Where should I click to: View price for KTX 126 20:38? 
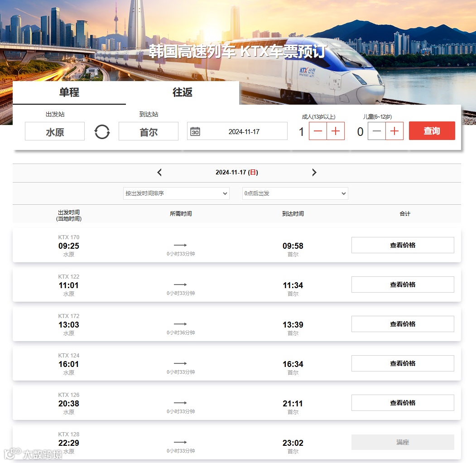click(403, 403)
